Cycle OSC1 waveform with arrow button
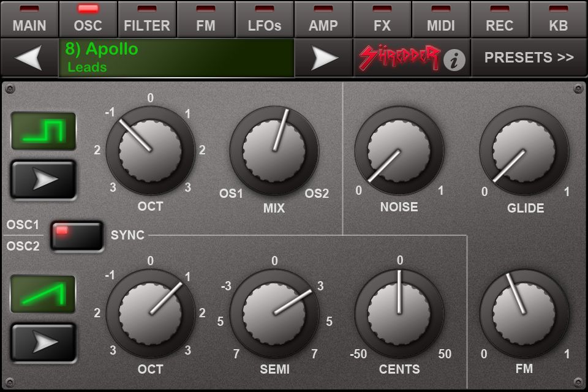This screenshot has width=588, height=392. [43, 179]
